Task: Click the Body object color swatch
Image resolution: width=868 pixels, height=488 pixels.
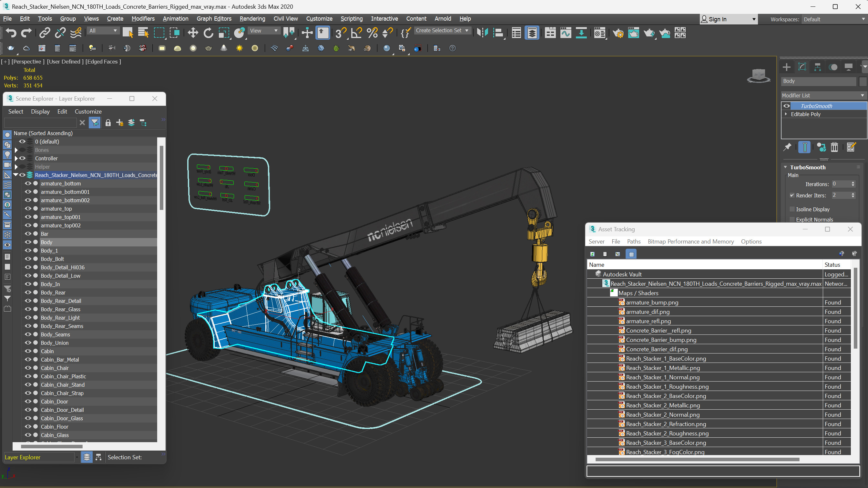Action: point(863,81)
